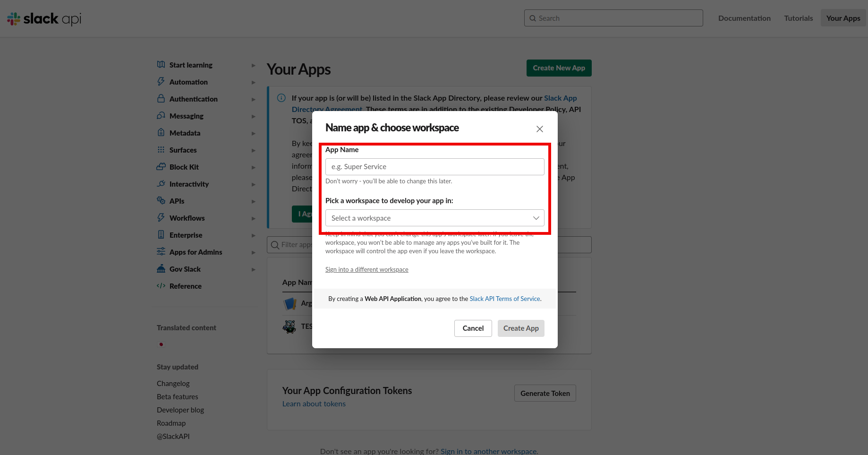Click the Generate Token button
Screen dimensions: 868x455
click(x=545, y=393)
